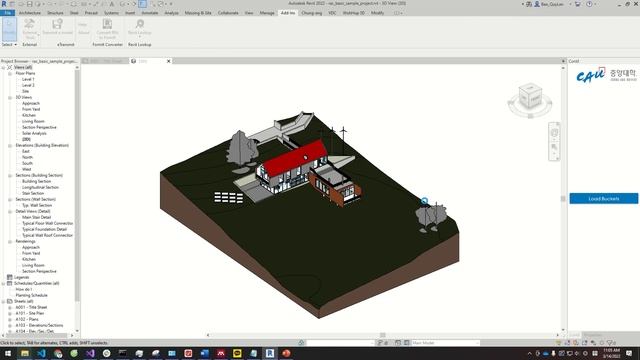The image size is (640, 360).
Task: Open the Select panel dropdown
Action: 9,44
